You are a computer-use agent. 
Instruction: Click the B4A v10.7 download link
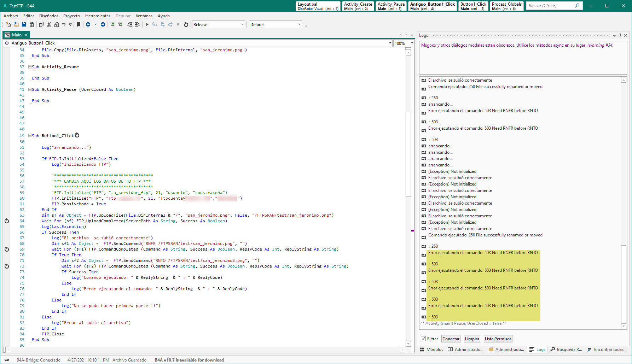click(x=189, y=360)
